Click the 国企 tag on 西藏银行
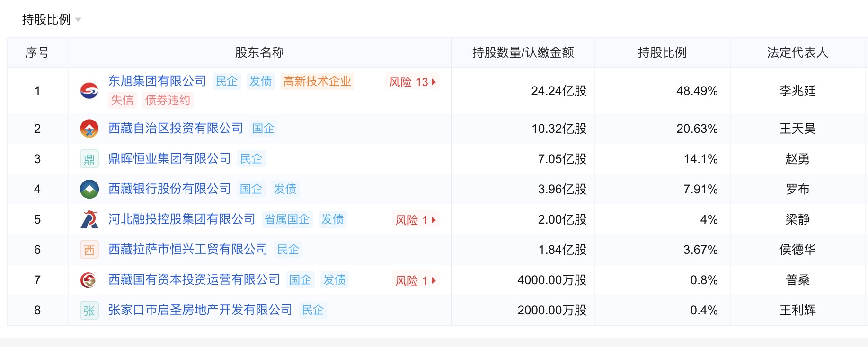 pos(251,189)
